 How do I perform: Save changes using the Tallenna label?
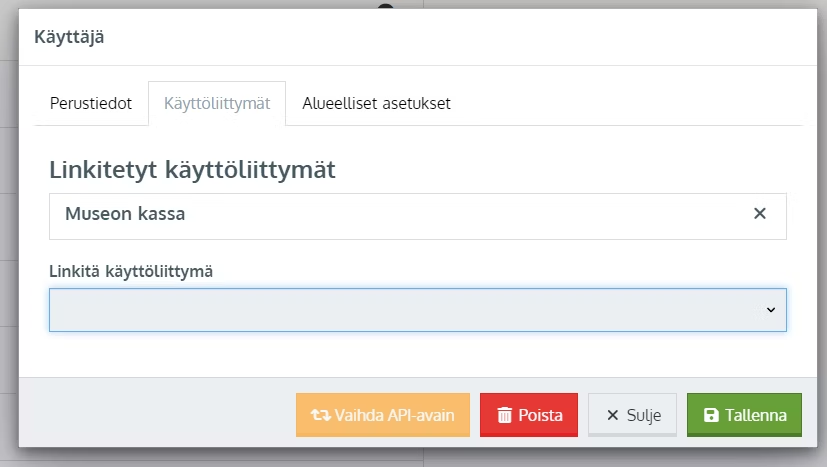(x=756, y=415)
